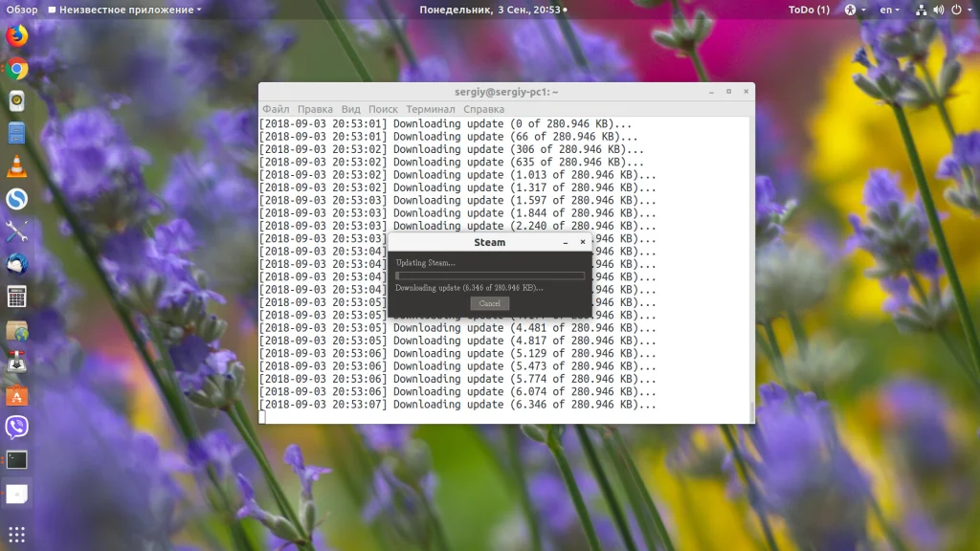Show all applications grid
The width and height of the screenshot is (980, 551).
point(17,534)
